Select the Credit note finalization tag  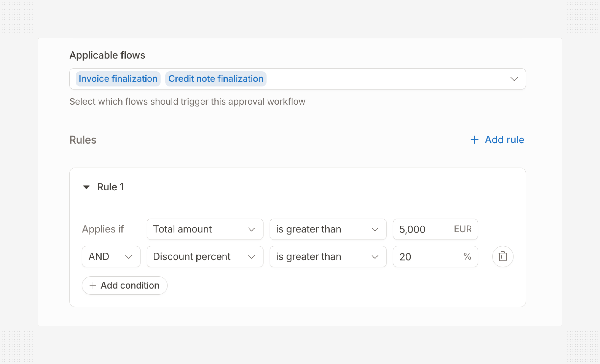tap(216, 79)
